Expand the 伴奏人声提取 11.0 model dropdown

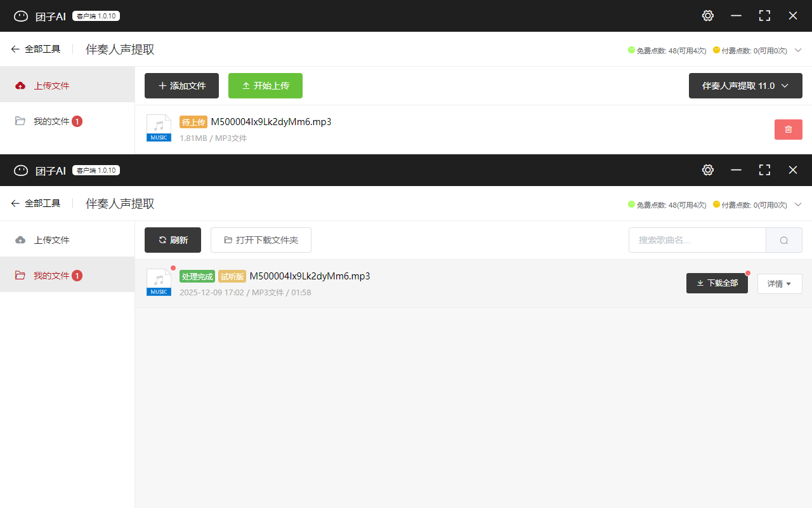(x=745, y=86)
